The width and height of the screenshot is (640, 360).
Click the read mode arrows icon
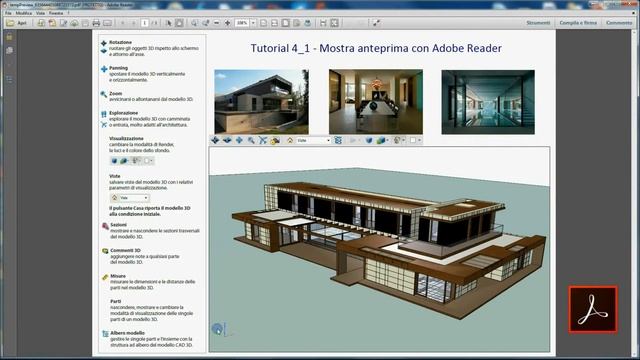376,23
